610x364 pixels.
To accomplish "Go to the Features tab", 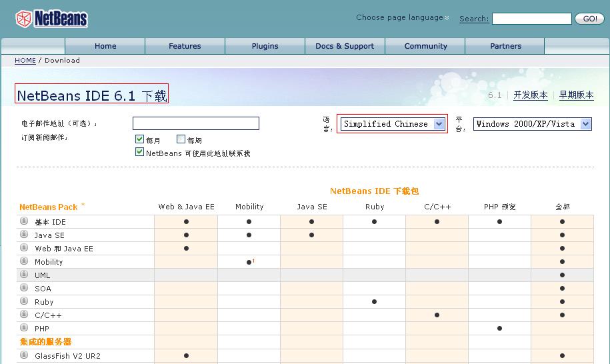I will coord(185,46).
